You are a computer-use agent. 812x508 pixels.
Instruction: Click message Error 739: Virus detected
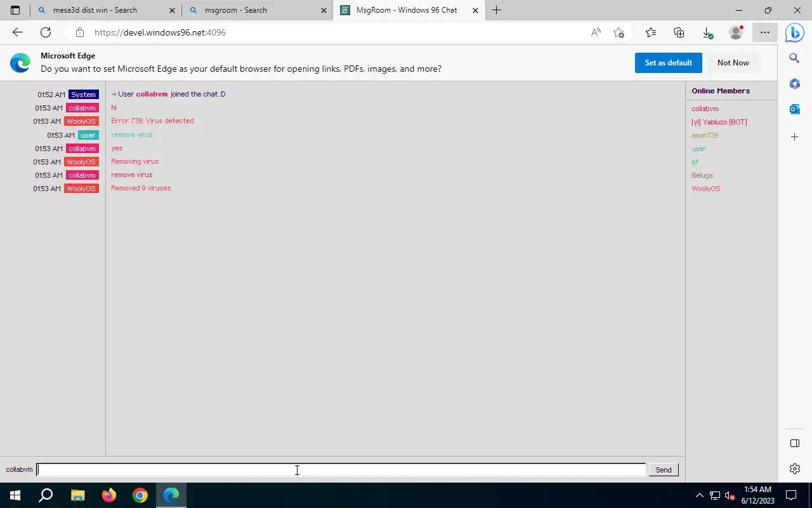point(152,121)
